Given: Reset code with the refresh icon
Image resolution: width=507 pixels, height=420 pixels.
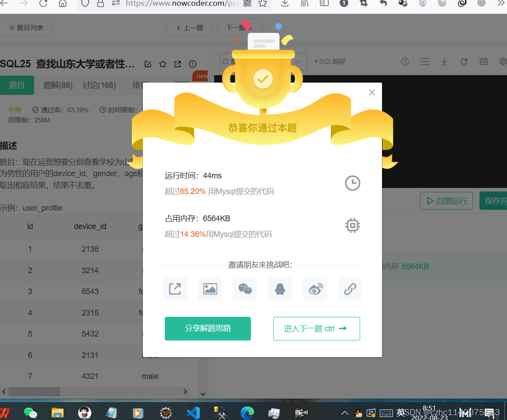Looking at the screenshot, I should [x=464, y=62].
